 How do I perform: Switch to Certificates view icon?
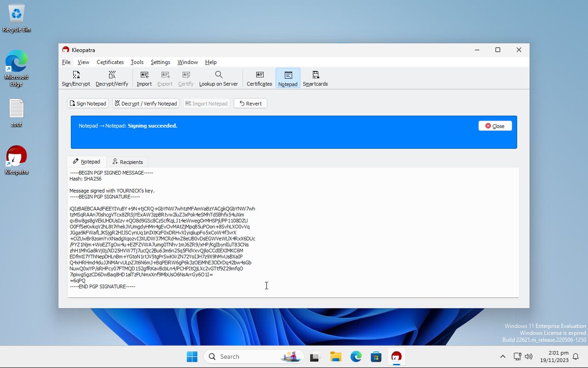[259, 78]
